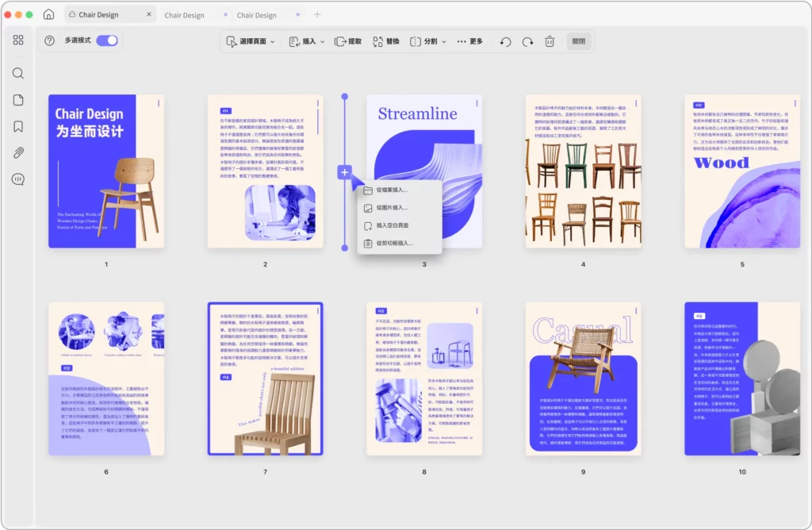Rotate pages counterclockwise with left rotate icon
This screenshot has height=530, width=812.
[x=505, y=41]
